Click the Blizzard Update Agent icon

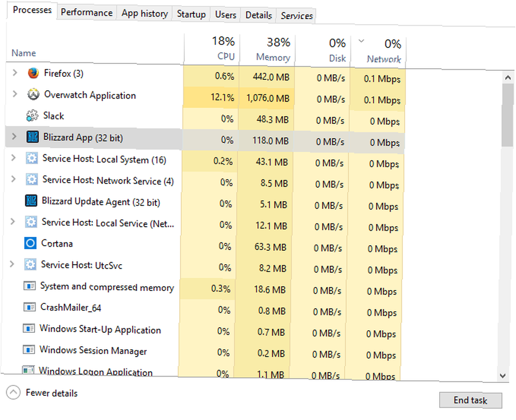tap(31, 200)
